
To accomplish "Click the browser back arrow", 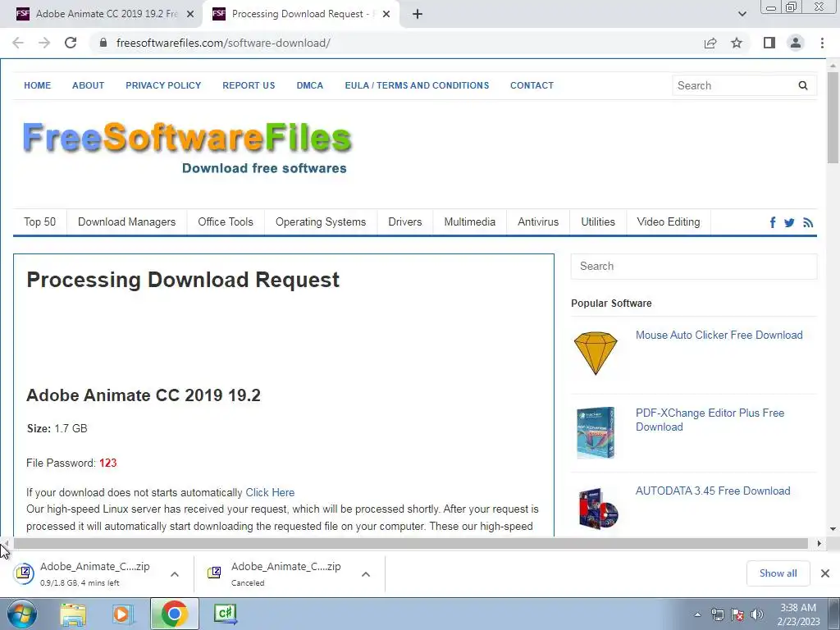I will [x=18, y=43].
